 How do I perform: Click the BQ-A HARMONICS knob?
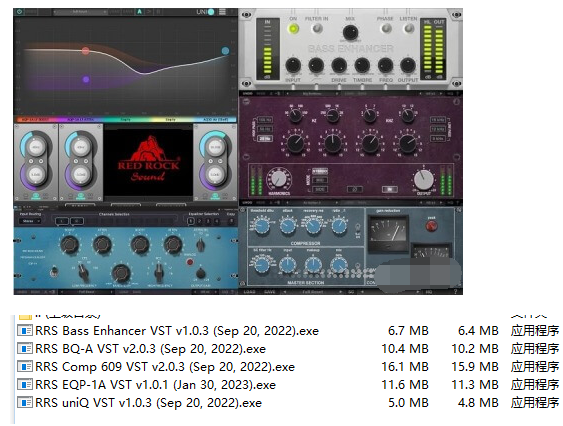(278, 178)
